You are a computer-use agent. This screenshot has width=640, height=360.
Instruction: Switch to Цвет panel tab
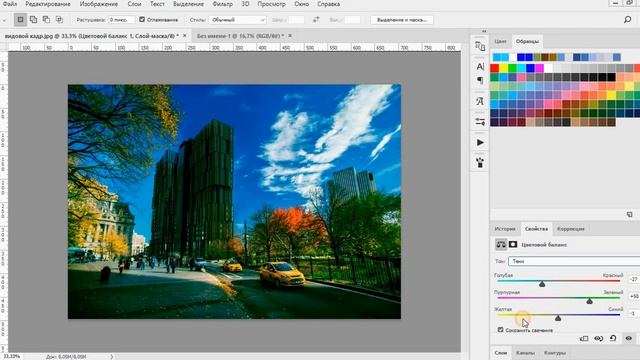(500, 41)
